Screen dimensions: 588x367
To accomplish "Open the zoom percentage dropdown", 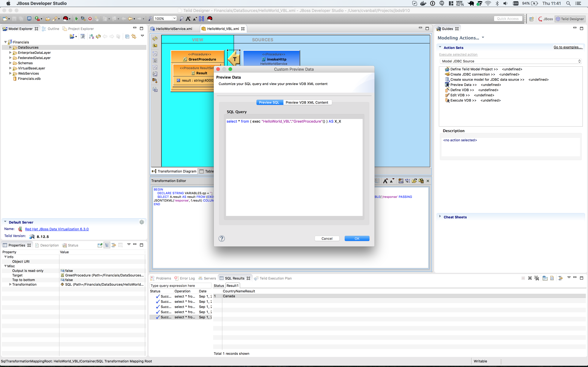I will pyautogui.click(x=174, y=19).
